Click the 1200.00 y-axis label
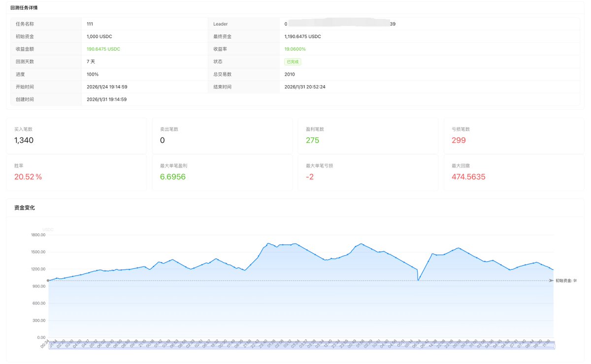The image size is (591, 364). coord(37,269)
